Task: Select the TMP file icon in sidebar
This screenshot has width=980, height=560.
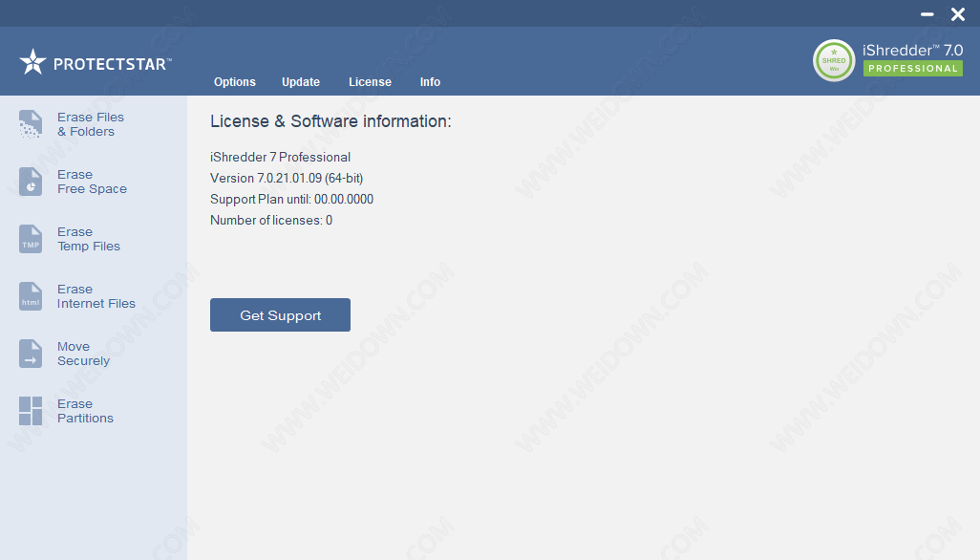Action: [31, 239]
